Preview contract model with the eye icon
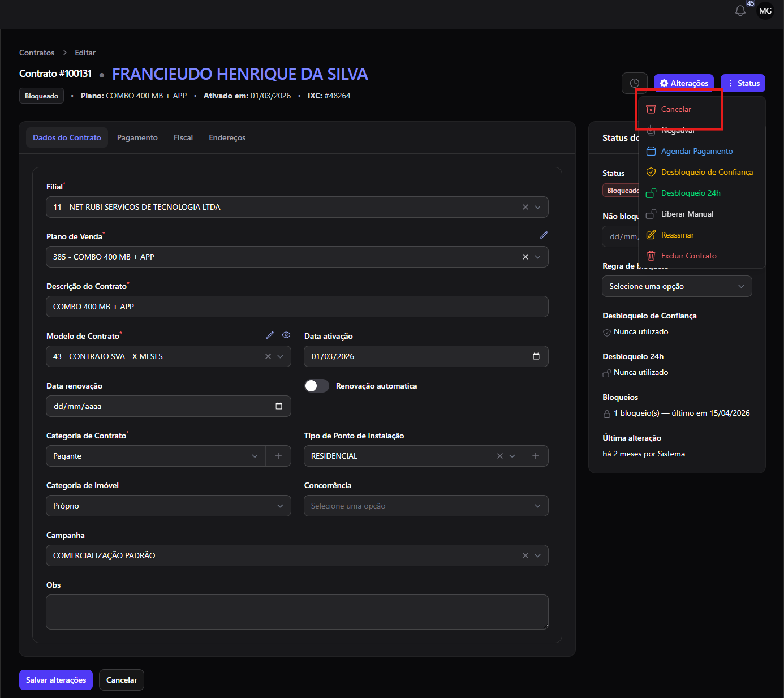Image resolution: width=784 pixels, height=698 pixels. tap(286, 335)
